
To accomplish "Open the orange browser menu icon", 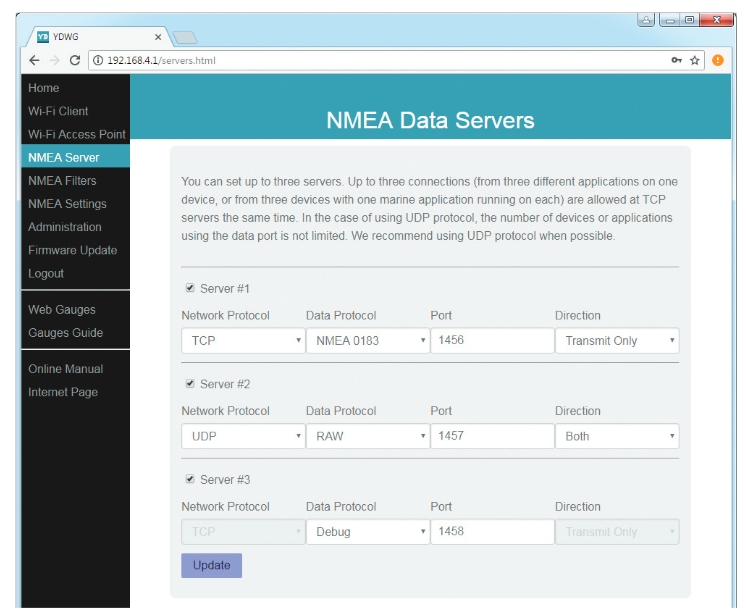I will point(717,60).
